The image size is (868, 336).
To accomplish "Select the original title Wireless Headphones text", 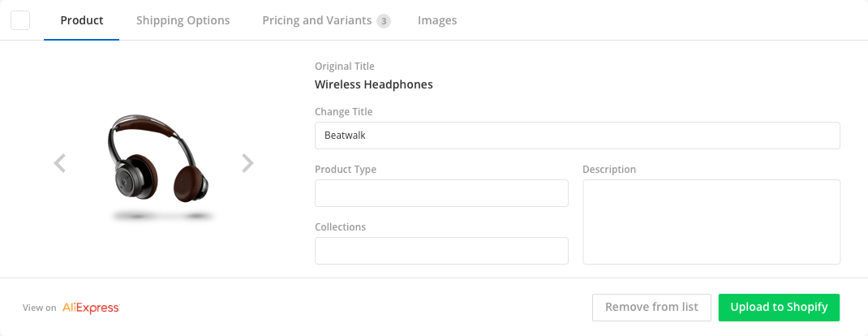I will [x=373, y=84].
